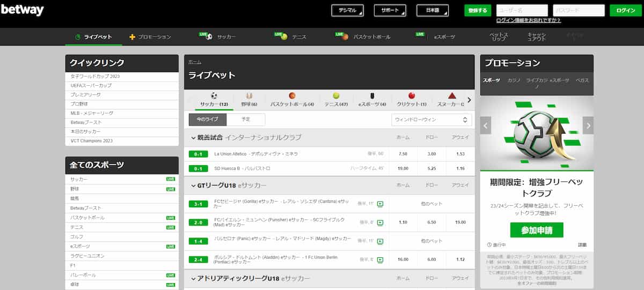Open プロモーション in the navigation bar

click(x=150, y=37)
